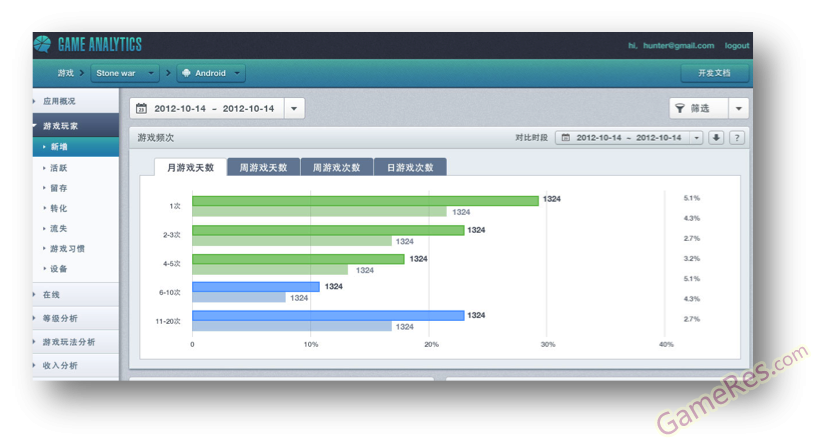Collapse the 游戏玩家 sidebar section

click(x=76, y=126)
